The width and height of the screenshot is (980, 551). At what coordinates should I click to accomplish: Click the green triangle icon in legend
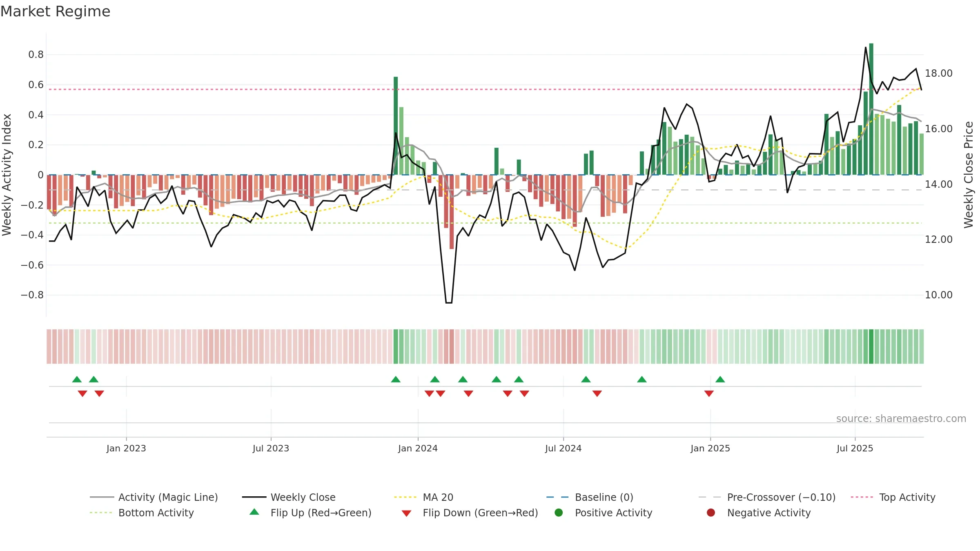(x=254, y=512)
